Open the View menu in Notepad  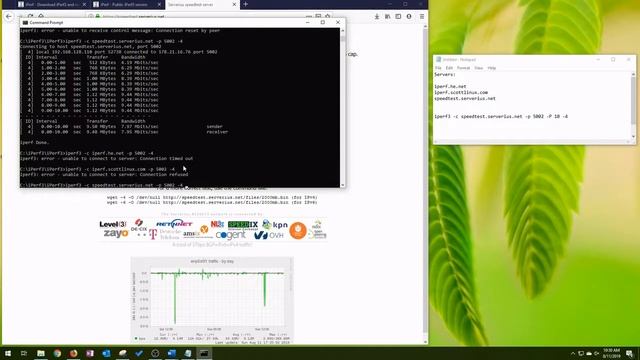click(x=479, y=68)
